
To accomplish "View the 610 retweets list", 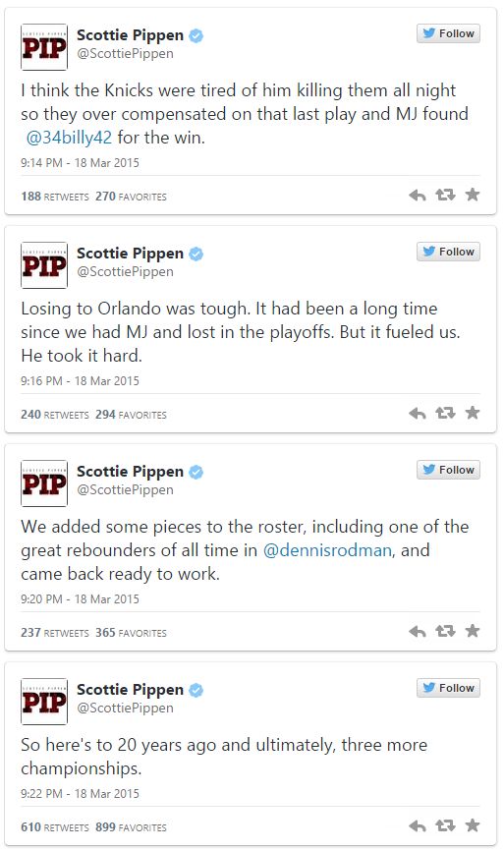I will [55, 827].
